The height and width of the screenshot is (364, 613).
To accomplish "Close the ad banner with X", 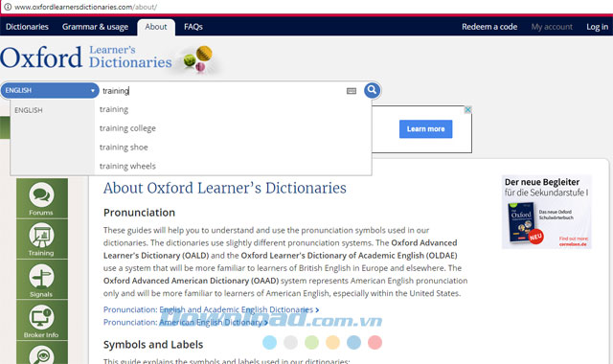I will pyautogui.click(x=467, y=110).
